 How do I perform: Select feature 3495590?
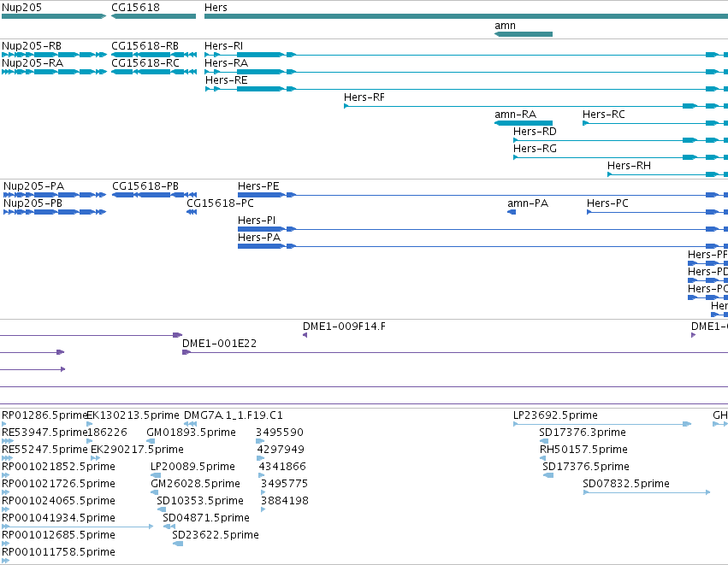tap(280, 433)
